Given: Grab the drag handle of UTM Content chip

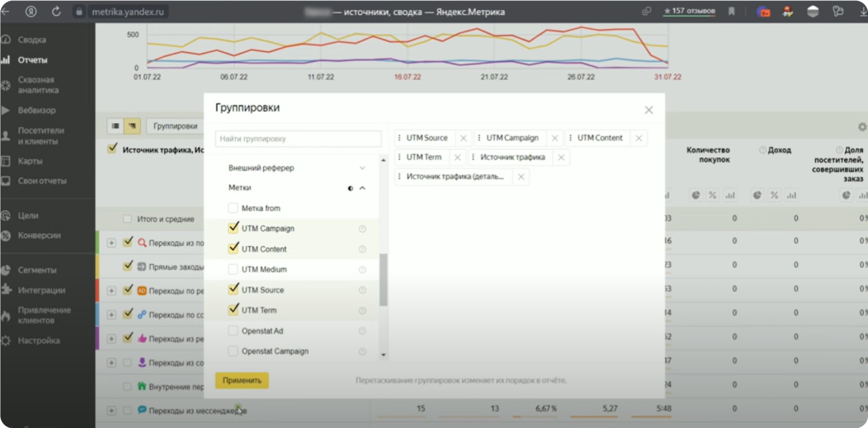Looking at the screenshot, I should (x=570, y=138).
